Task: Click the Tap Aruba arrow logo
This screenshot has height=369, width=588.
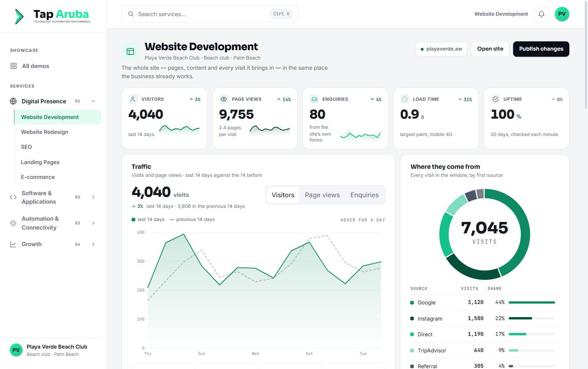Action: click(x=19, y=17)
